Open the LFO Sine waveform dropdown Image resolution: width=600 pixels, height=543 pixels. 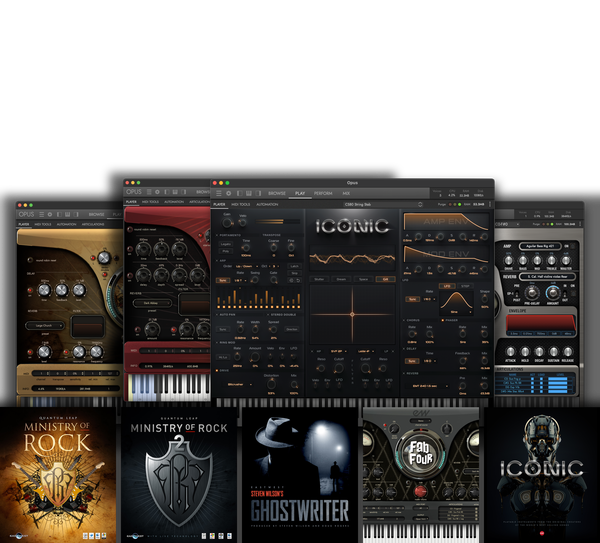click(x=456, y=312)
